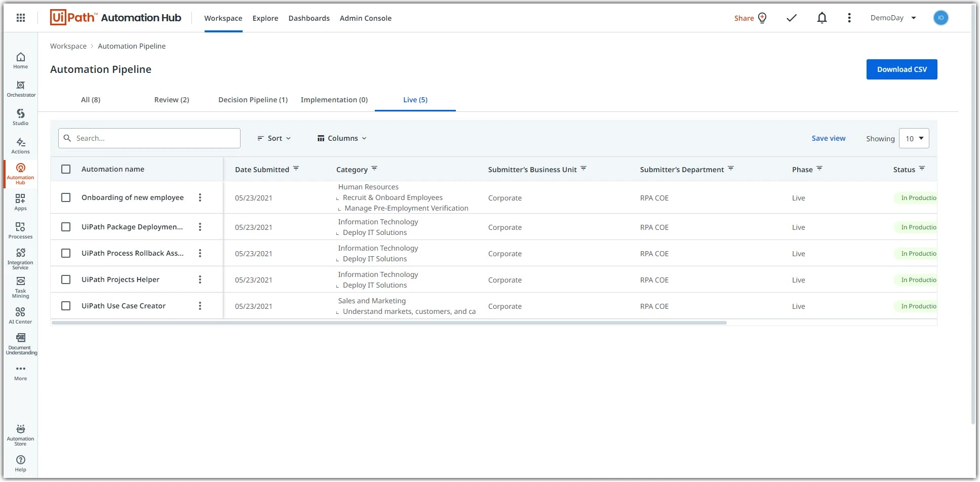The width and height of the screenshot is (980, 482).
Task: Click the checkmark tasks icon in header
Action: (x=792, y=18)
